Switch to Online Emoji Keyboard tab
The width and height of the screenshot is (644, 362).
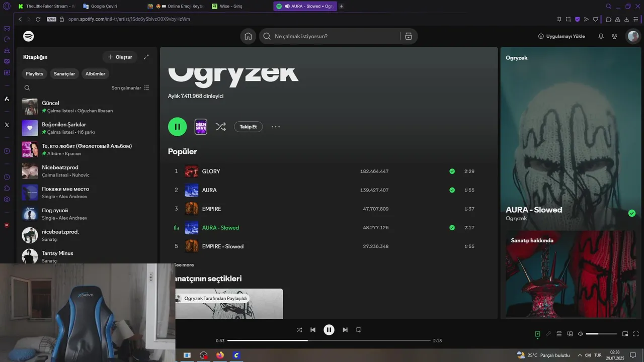pyautogui.click(x=175, y=6)
